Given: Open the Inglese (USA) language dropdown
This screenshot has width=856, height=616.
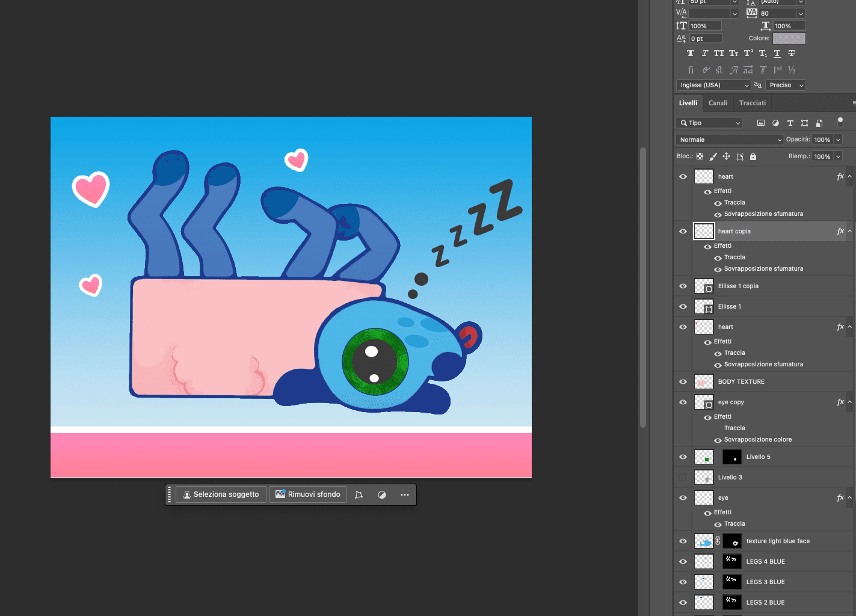Looking at the screenshot, I should tap(713, 85).
